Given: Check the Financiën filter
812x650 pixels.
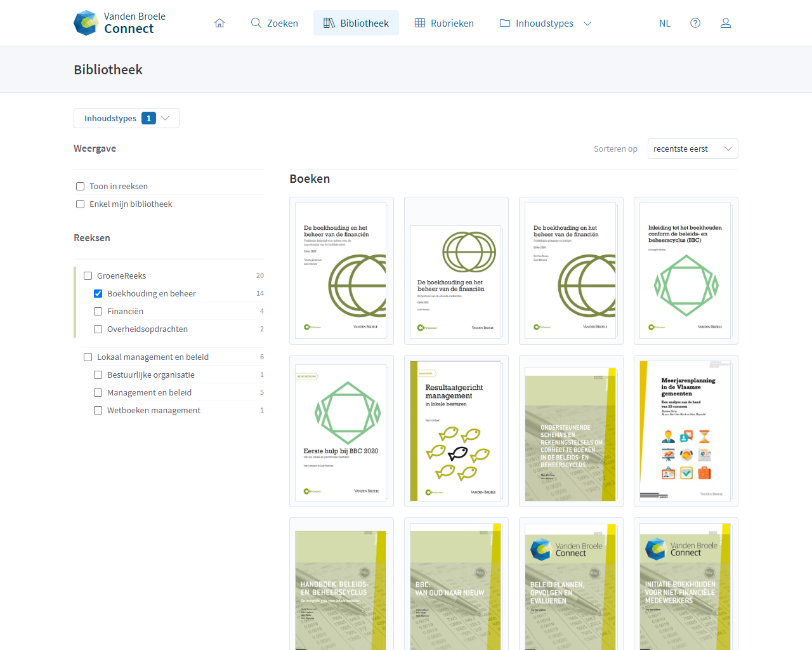Looking at the screenshot, I should tap(98, 311).
